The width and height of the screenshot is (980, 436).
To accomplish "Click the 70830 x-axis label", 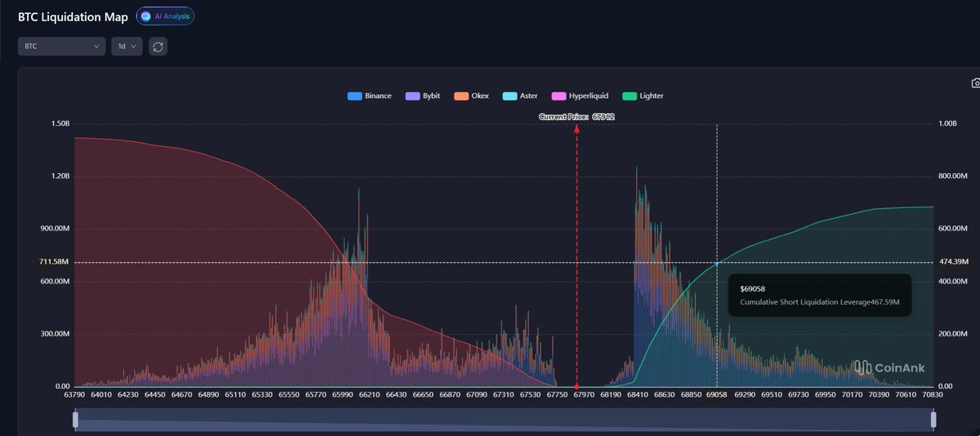I will [933, 395].
